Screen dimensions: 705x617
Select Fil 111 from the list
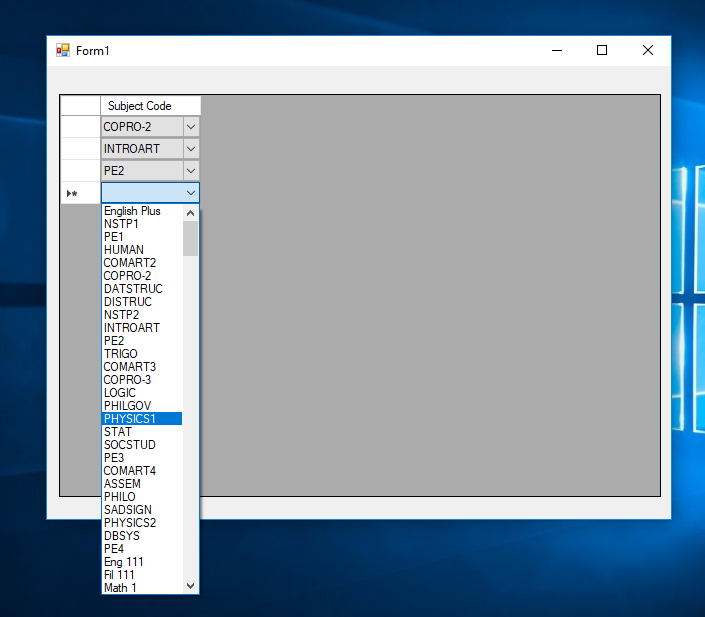click(x=142, y=575)
